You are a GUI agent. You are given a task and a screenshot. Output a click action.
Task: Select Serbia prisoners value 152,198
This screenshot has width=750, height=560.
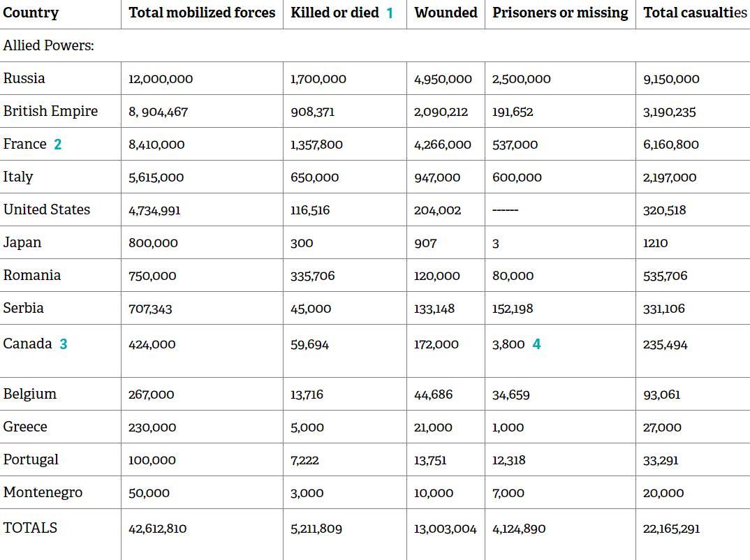513,309
